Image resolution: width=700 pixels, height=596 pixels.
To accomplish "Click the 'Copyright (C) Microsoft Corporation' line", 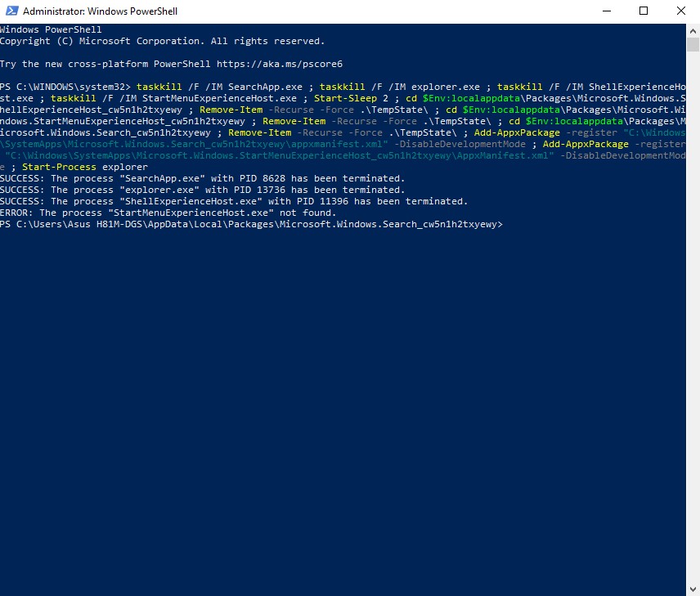I will pos(162,41).
